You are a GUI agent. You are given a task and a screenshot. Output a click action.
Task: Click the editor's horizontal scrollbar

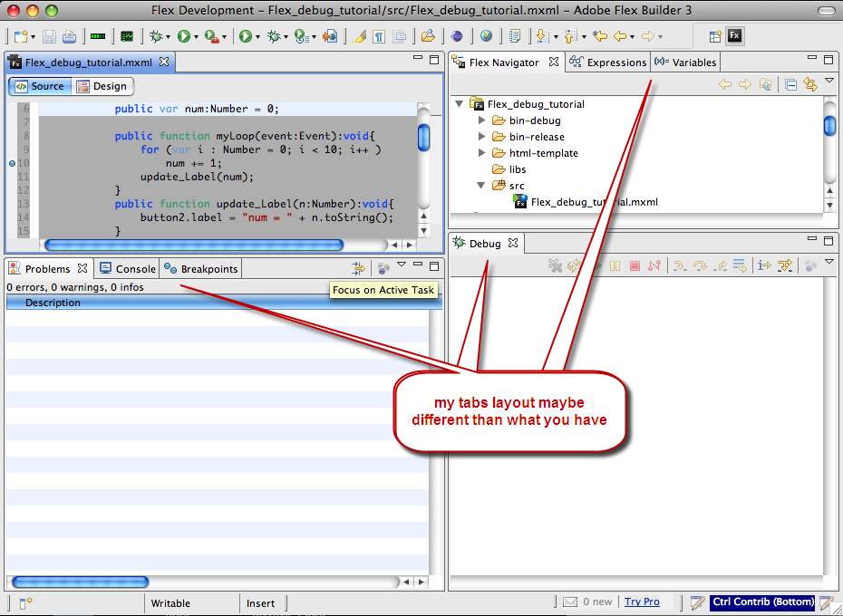(193, 245)
